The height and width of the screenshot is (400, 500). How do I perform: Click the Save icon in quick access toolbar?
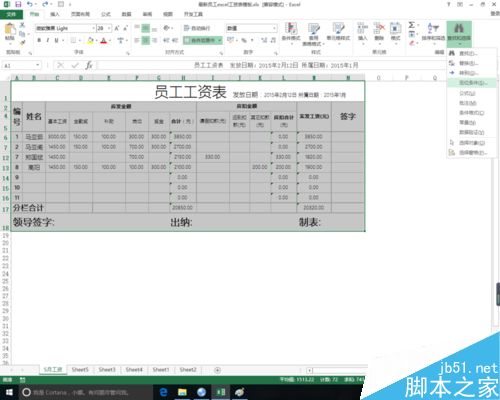tap(19, 4)
